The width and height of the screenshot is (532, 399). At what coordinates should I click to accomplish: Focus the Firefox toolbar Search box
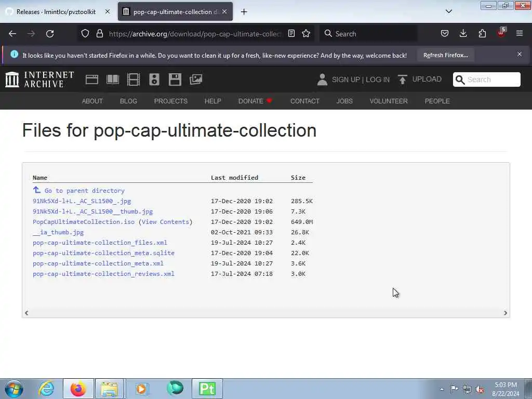pyautogui.click(x=369, y=34)
